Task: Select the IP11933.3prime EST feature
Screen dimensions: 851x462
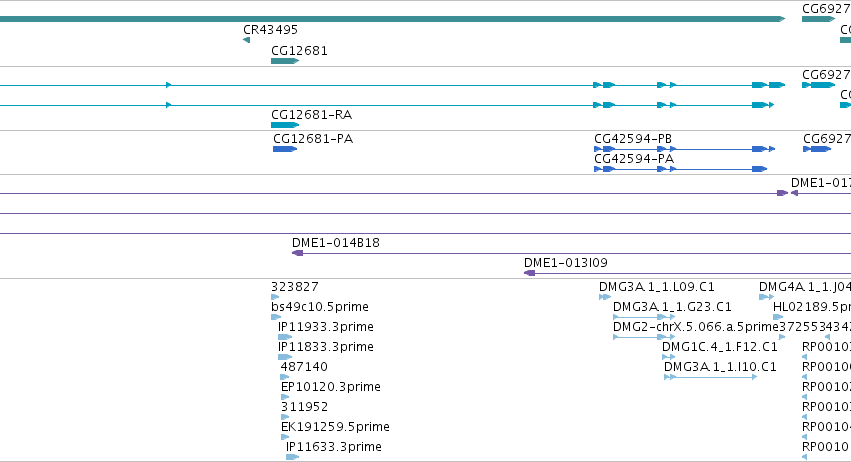Action: (285, 337)
